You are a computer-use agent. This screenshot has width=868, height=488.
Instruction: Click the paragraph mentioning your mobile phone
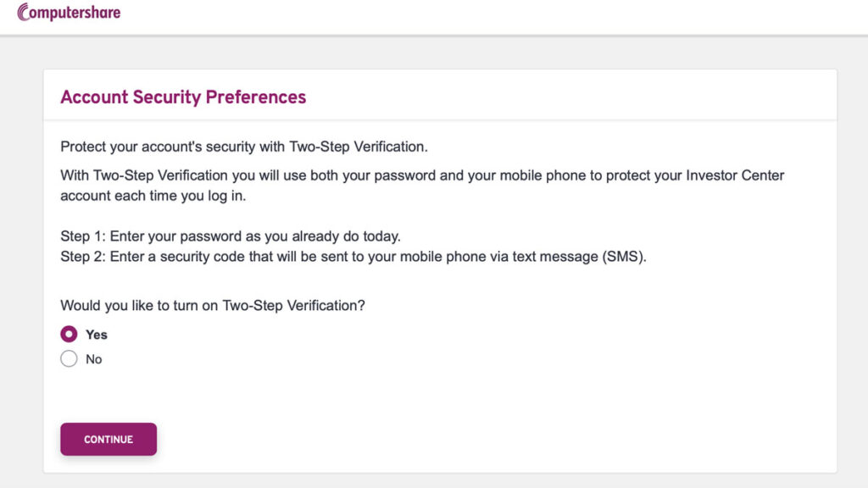tap(422, 186)
